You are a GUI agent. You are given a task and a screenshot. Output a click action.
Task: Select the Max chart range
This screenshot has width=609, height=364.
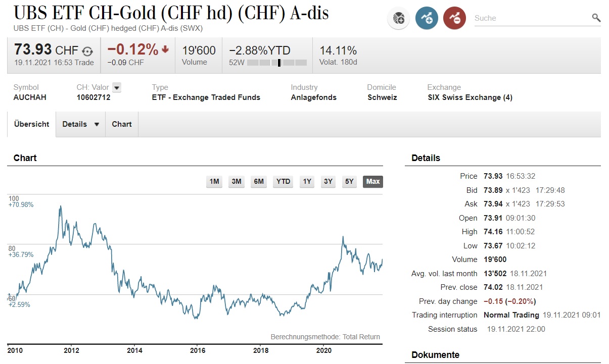click(x=373, y=182)
